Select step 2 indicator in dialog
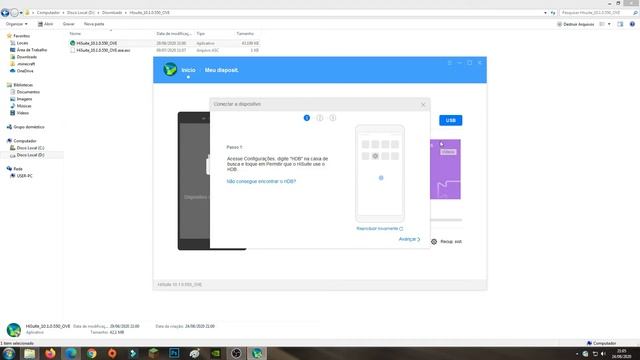This screenshot has width=640, height=360. coord(320,118)
